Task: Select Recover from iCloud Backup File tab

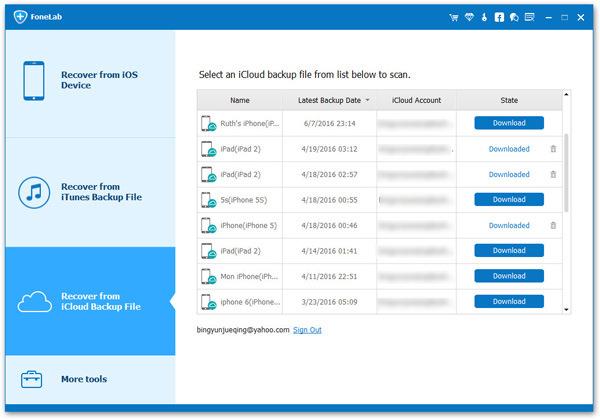Action: coord(90,301)
